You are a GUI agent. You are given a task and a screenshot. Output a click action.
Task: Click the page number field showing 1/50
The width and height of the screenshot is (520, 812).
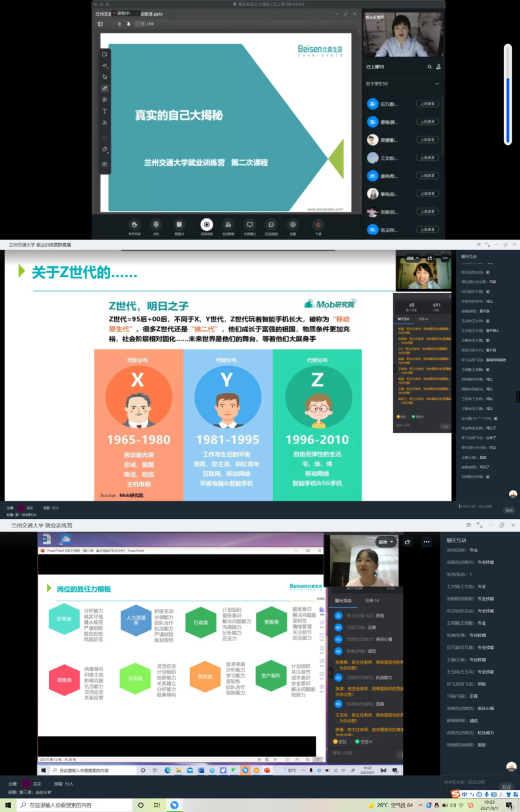(x=140, y=24)
